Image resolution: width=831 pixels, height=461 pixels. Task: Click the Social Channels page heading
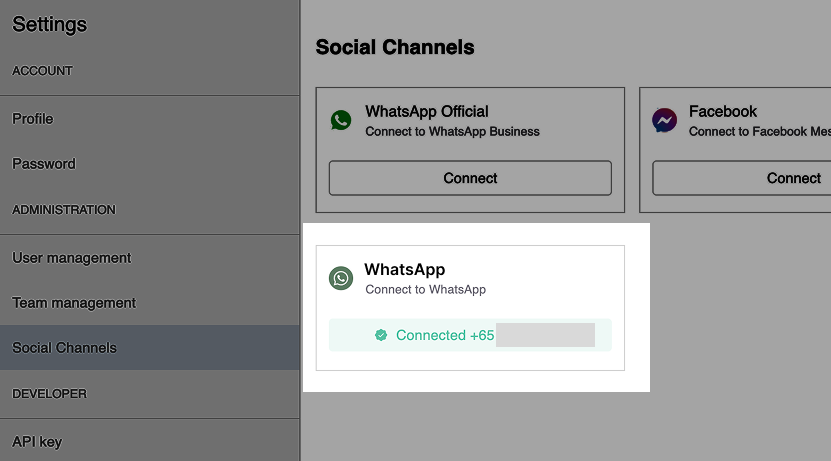[395, 47]
